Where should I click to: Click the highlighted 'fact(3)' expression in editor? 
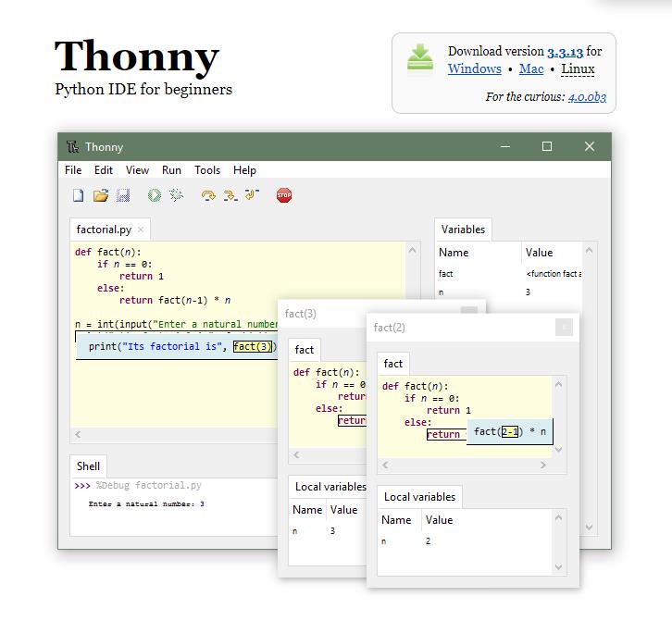[x=253, y=346]
